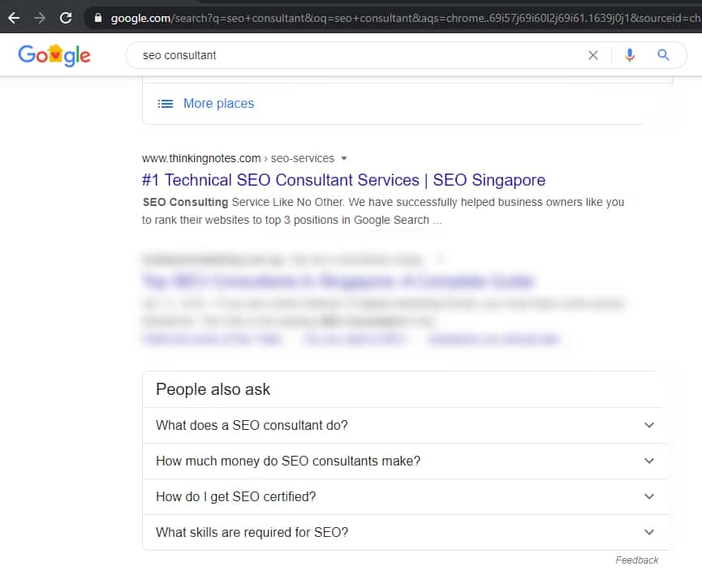Open the dropdown arrow next to thinkingnotes.com URL
Screen dimensions: 702x588
pos(344,158)
